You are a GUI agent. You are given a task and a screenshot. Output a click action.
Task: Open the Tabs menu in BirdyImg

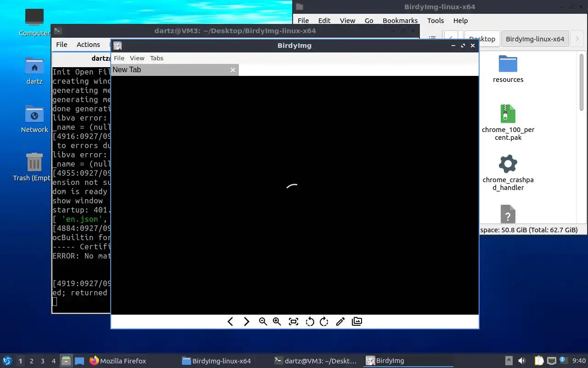[x=157, y=58]
